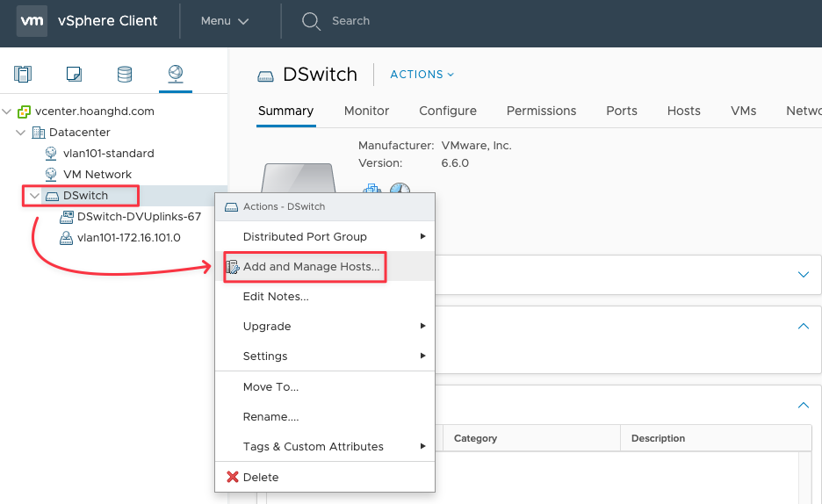
Task: Switch to the Configure tab
Action: click(448, 111)
